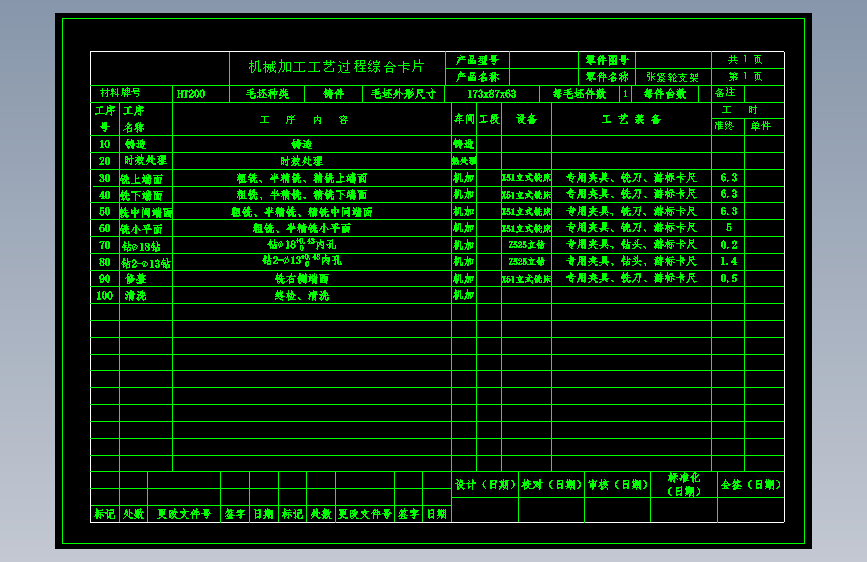This screenshot has width=867, height=562.
Task: Click the "审核（日期）" signature header
Action: [x=618, y=485]
